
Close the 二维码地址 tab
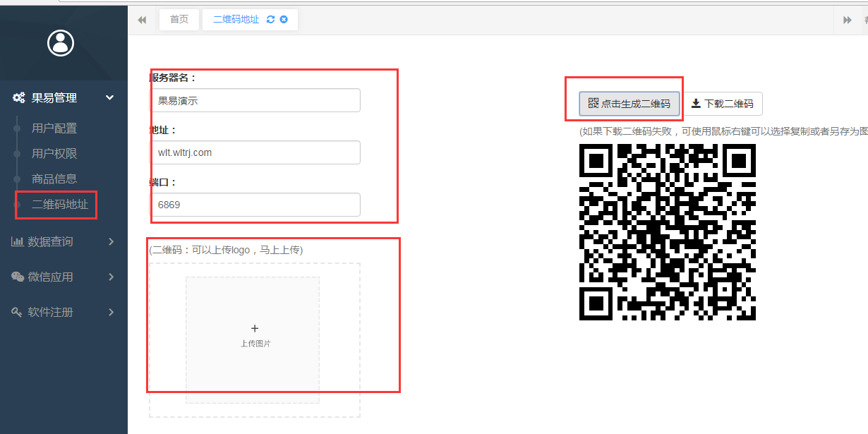click(x=284, y=20)
